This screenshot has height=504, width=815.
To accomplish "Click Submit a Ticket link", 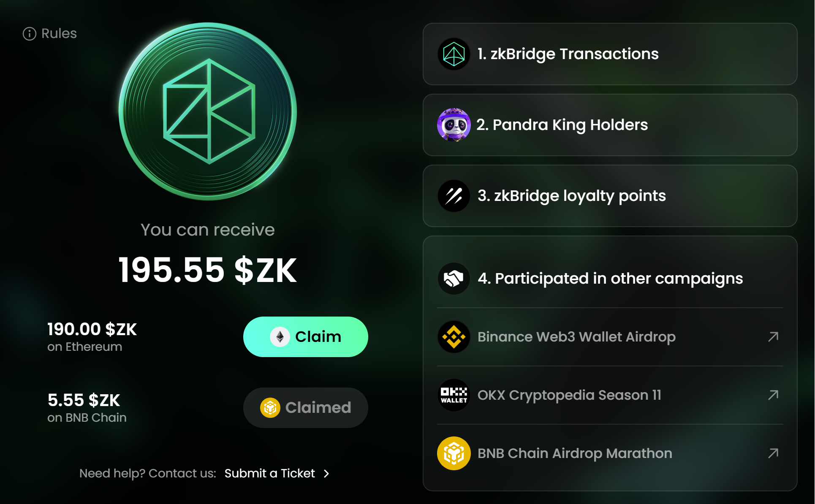I will click(269, 474).
